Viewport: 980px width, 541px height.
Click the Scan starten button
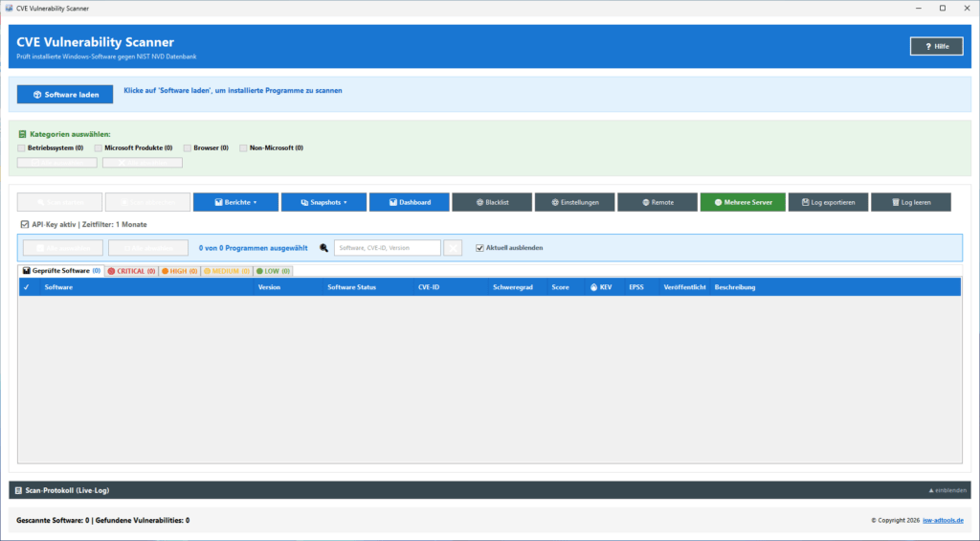point(59,202)
